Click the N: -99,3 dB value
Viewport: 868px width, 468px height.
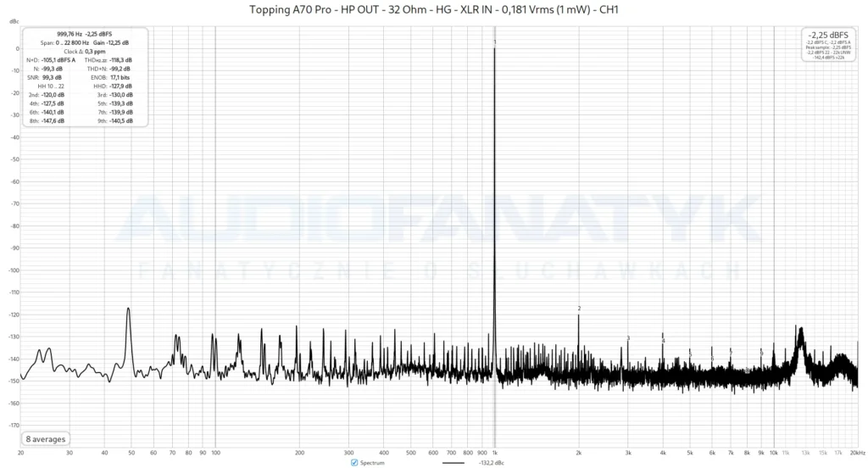point(52,69)
